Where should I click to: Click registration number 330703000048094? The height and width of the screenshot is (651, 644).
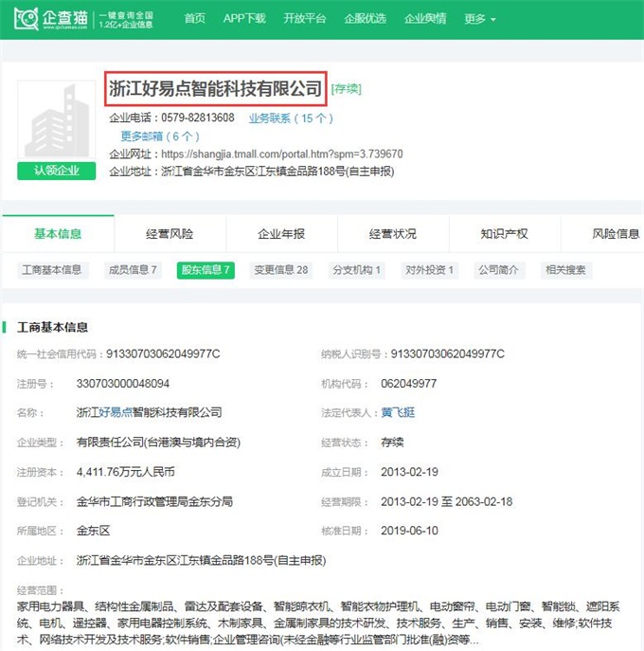point(123,383)
